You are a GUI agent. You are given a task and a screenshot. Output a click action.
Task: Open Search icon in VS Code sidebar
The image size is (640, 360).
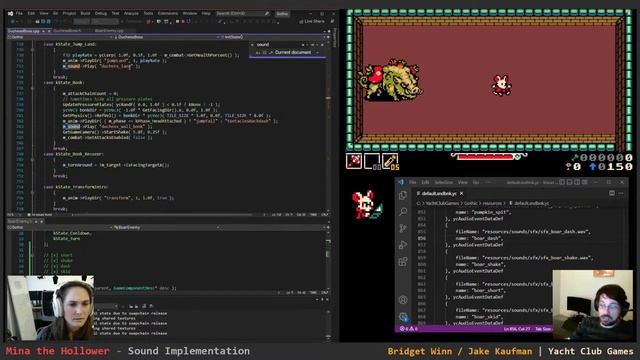click(x=403, y=211)
